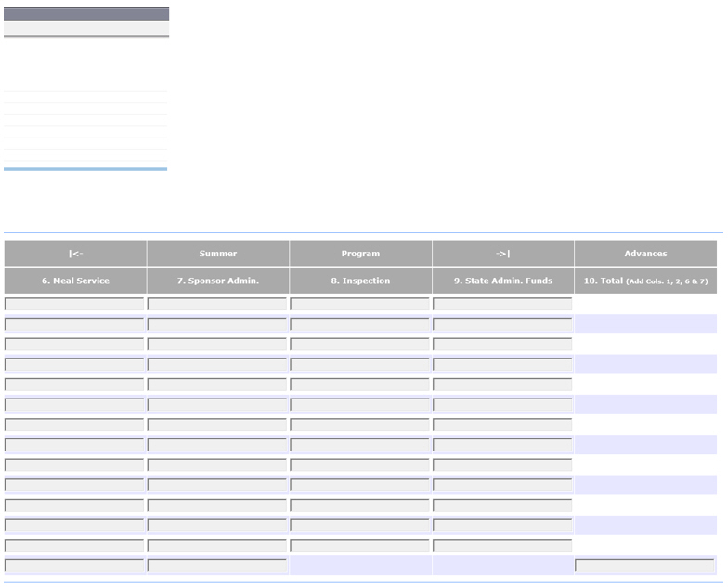Click the '7. Sponsor Admin.' column header
The image size is (728, 588).
(x=217, y=281)
